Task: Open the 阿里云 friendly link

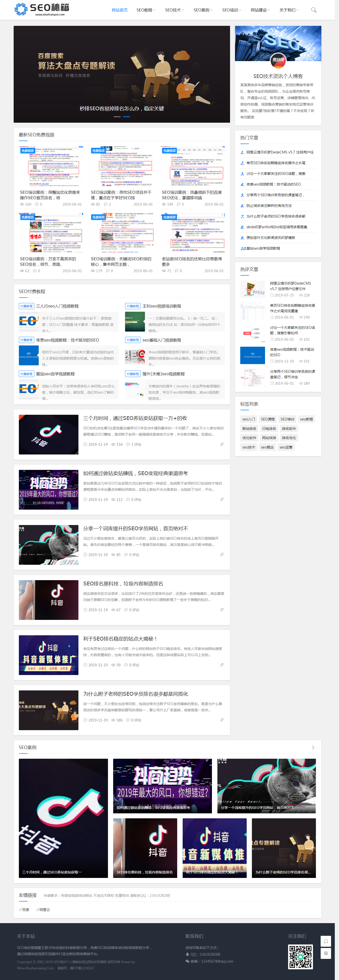Action: [x=44, y=910]
